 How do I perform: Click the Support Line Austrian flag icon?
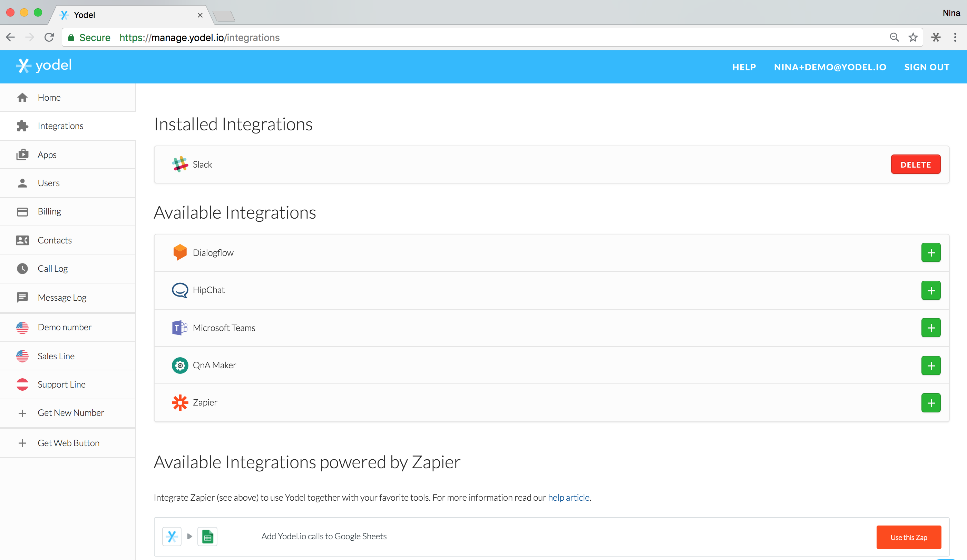pos(22,384)
